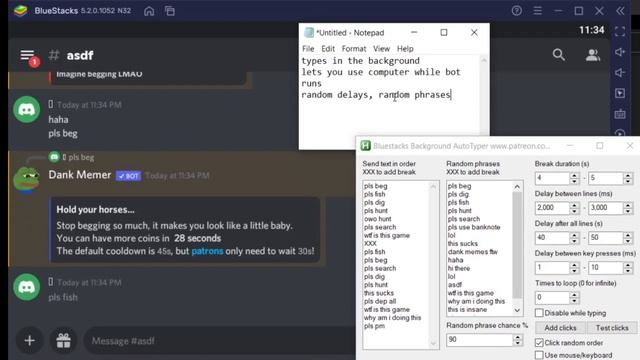Click Times to loop field showing 0
Viewport: 640px width, 360px height.
[x=552, y=298]
